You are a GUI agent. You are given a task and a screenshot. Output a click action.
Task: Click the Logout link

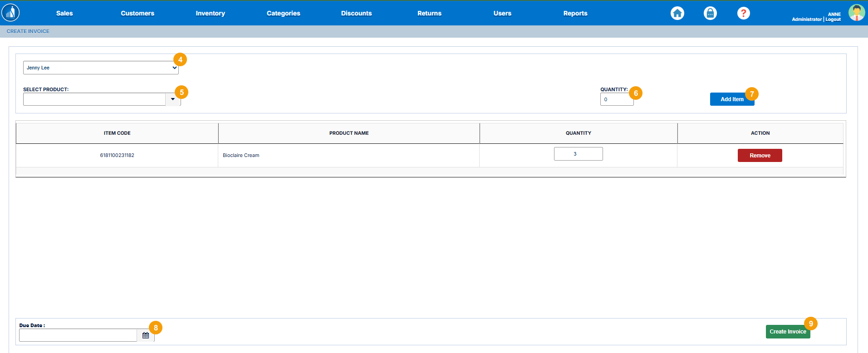point(833,20)
